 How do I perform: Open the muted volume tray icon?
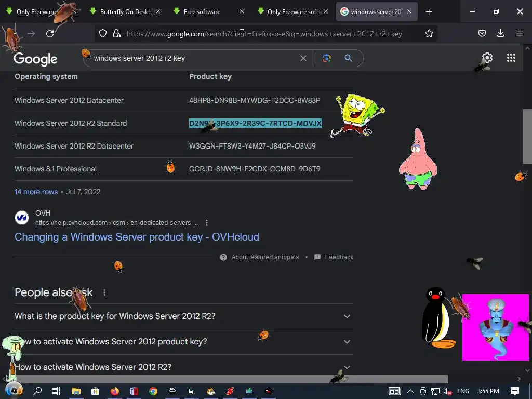pos(447,391)
